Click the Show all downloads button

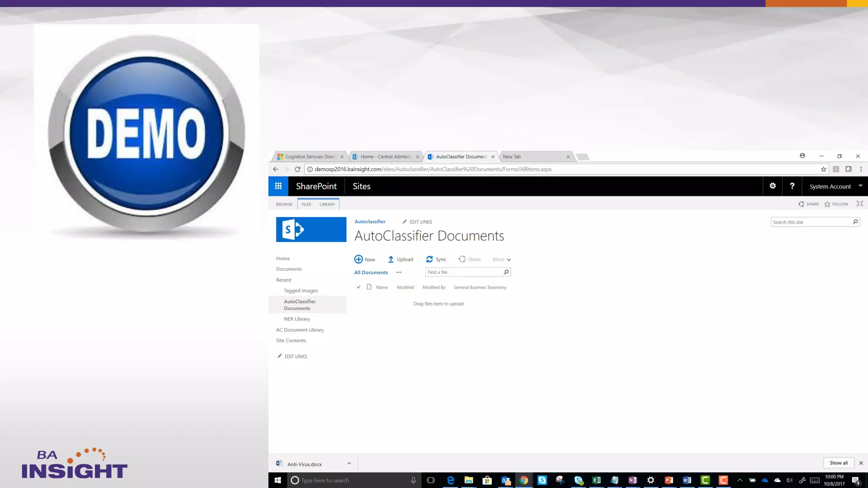tap(838, 463)
